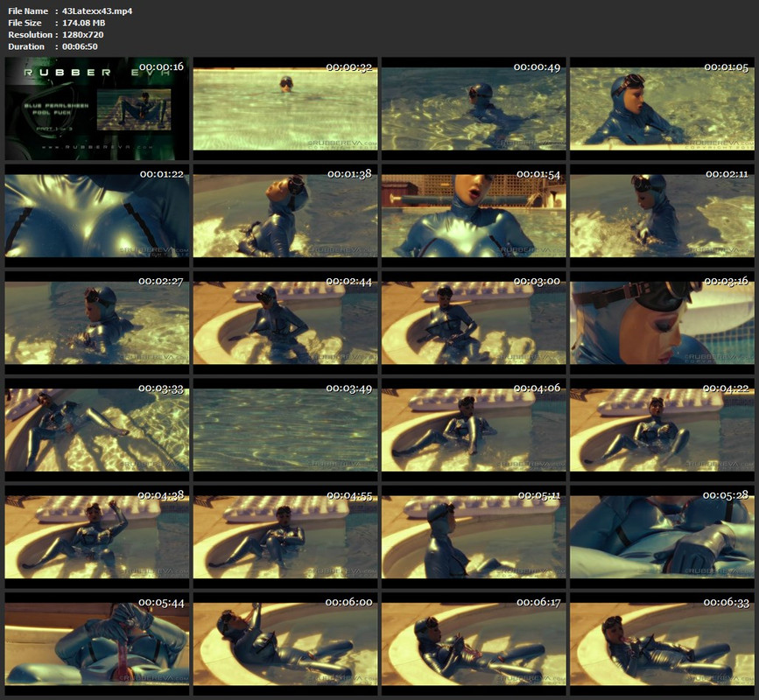
Task: Select the thumbnail stamped 00:00:16
Action: click(97, 108)
